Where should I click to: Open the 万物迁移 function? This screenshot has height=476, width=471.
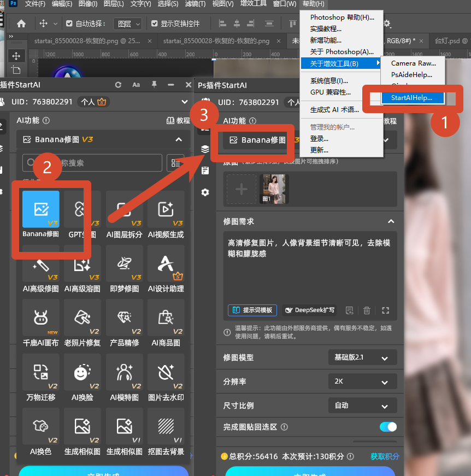click(40, 378)
